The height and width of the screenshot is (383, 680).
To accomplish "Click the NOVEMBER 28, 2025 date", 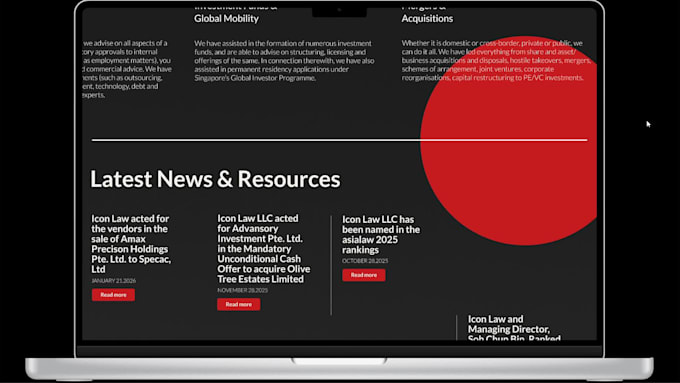I will coord(242,290).
